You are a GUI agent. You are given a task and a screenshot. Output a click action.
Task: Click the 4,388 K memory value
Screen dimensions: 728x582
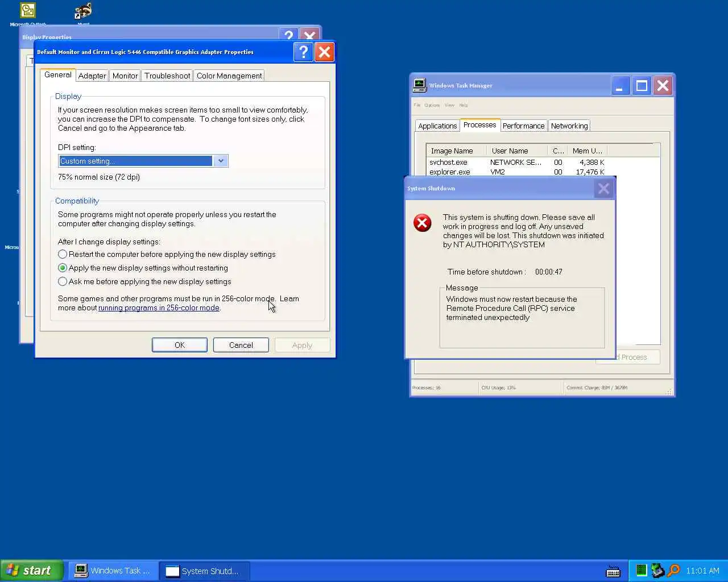pos(591,162)
